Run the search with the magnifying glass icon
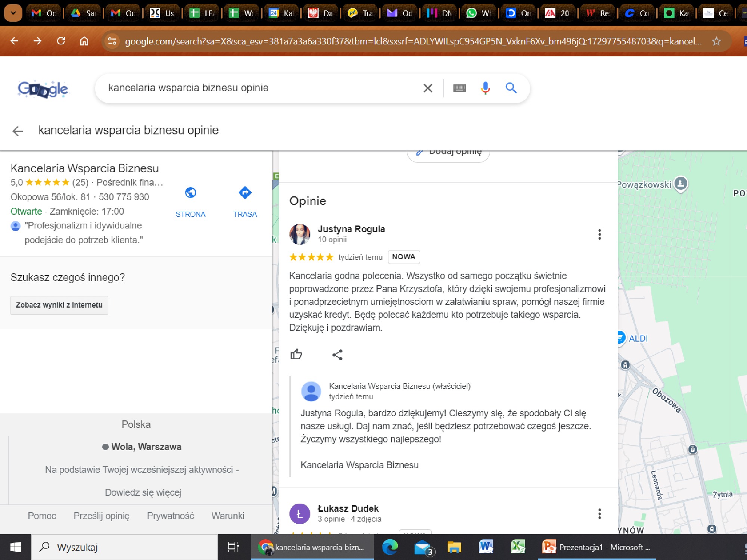 (511, 88)
